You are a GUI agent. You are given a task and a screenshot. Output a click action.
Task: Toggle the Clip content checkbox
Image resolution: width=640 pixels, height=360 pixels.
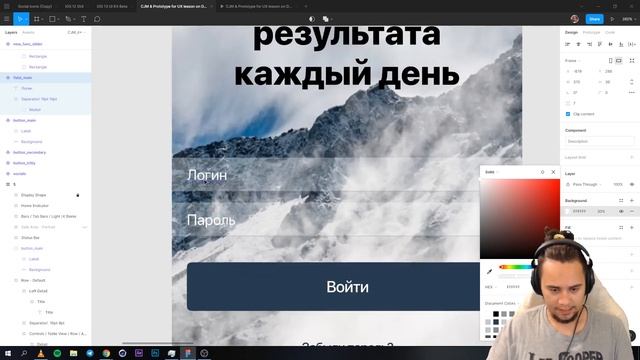tap(568, 114)
